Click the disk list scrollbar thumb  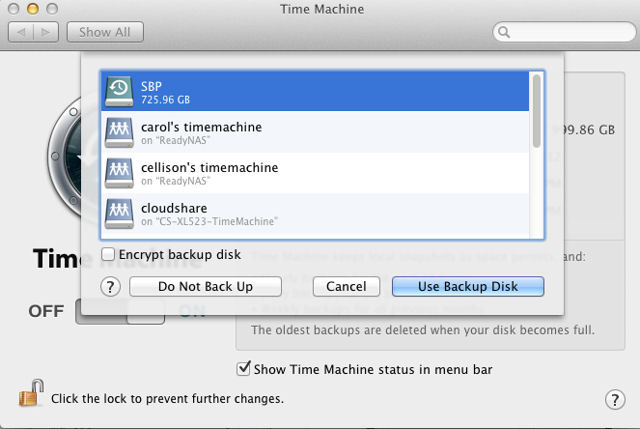[537, 111]
